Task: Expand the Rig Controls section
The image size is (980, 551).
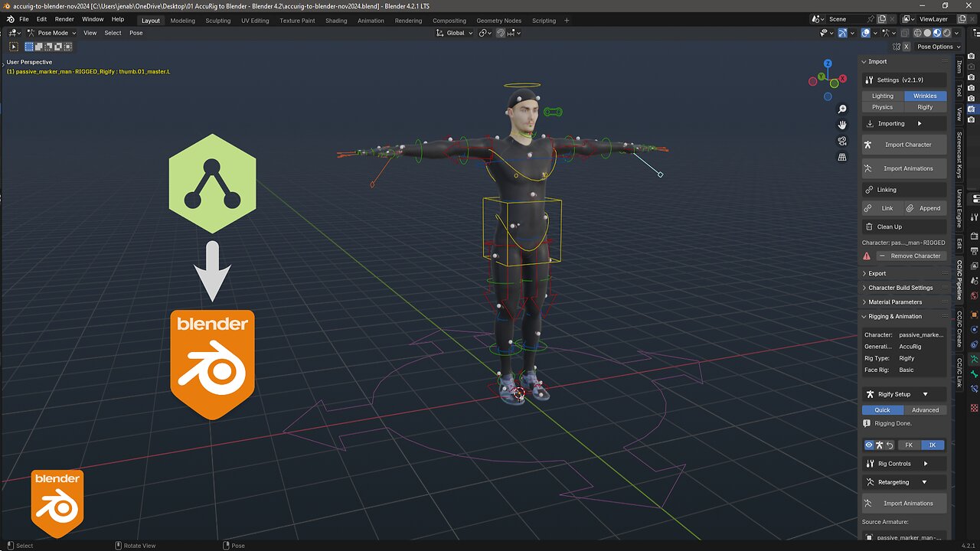Action: tap(925, 464)
